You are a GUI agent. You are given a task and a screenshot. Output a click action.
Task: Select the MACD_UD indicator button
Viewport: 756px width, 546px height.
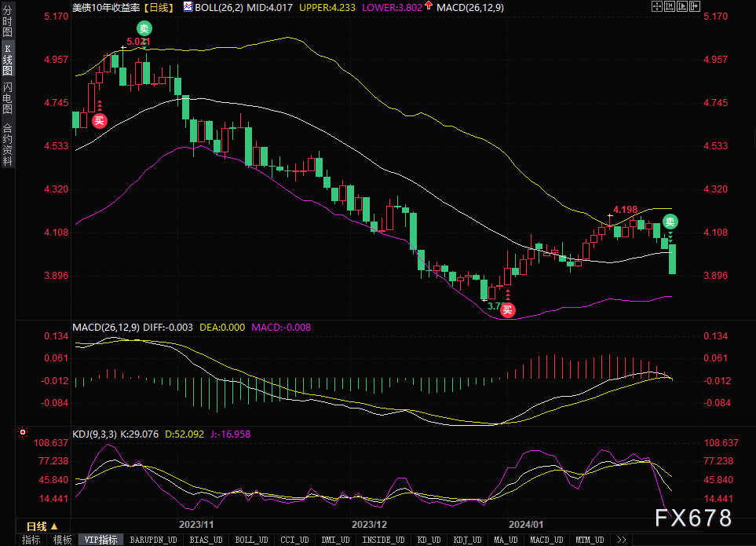pos(545,540)
